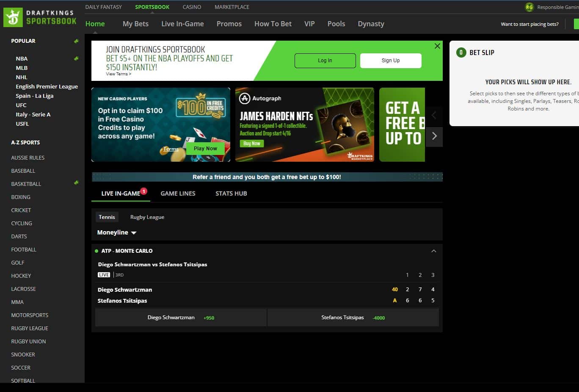Screen dimensions: 579x392
Task: Open Soccer in A-Z sports
Action: pyautogui.click(x=21, y=367)
